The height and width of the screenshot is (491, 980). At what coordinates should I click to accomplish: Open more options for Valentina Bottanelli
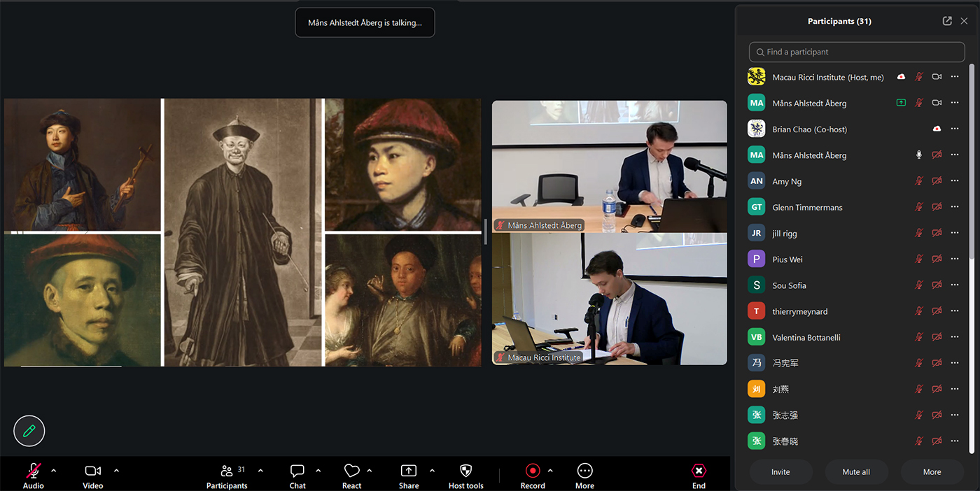click(x=955, y=337)
